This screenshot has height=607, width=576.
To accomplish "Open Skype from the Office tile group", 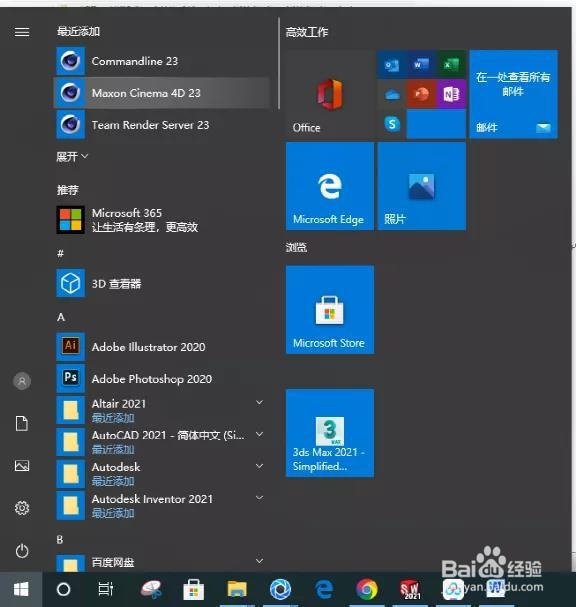I will (x=391, y=124).
